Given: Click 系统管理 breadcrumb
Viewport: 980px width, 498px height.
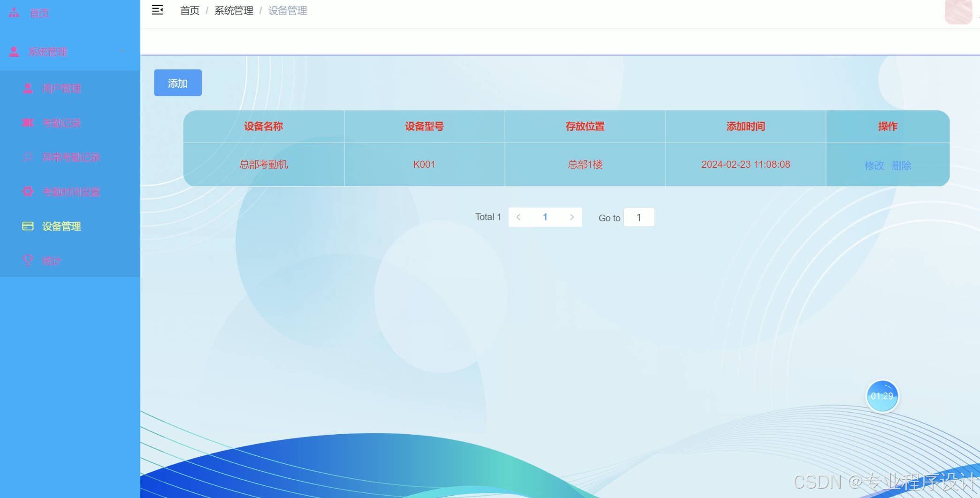Looking at the screenshot, I should pos(234,10).
